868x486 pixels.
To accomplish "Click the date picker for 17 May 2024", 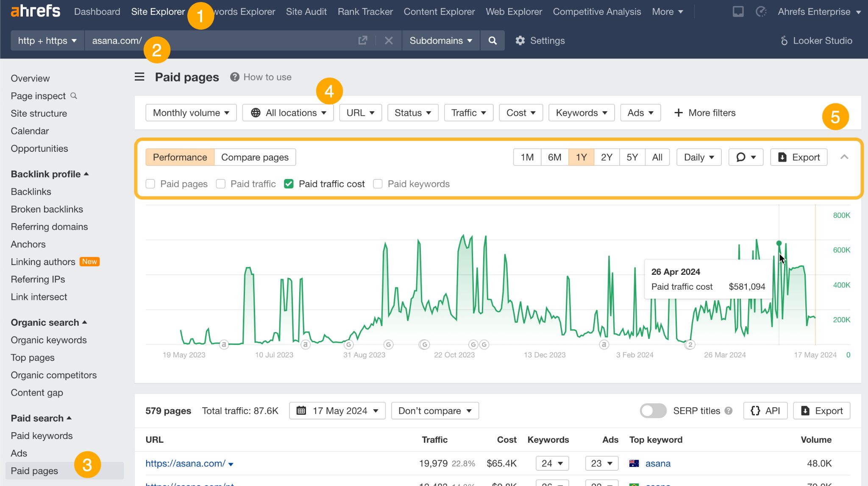I will [337, 410].
